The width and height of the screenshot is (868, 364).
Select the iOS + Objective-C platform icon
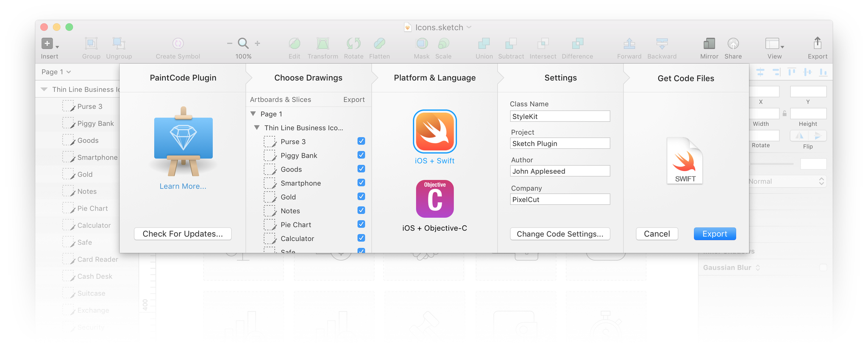pyautogui.click(x=435, y=199)
